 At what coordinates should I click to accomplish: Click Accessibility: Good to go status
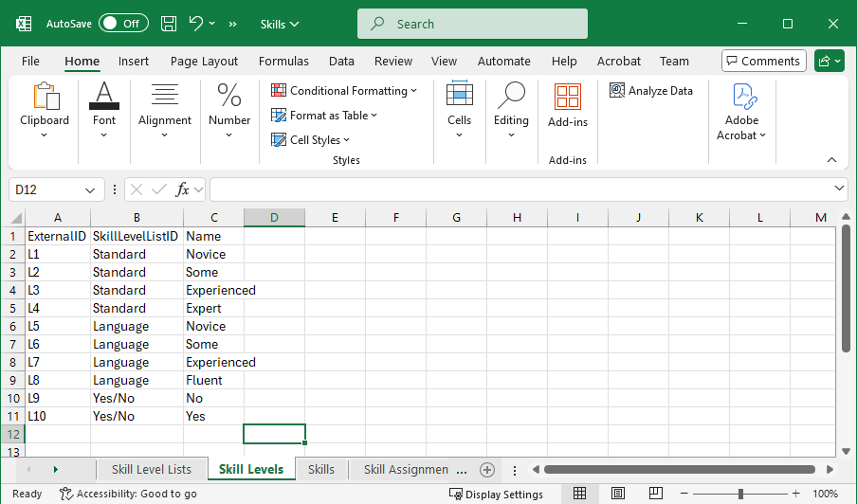pos(128,494)
